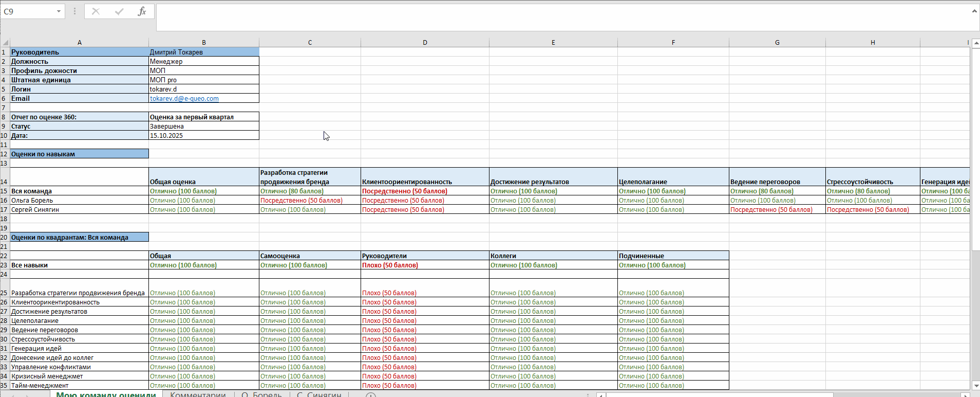Click the Name Box showing C9
The height and width of the screenshot is (397, 980).
[x=28, y=11]
